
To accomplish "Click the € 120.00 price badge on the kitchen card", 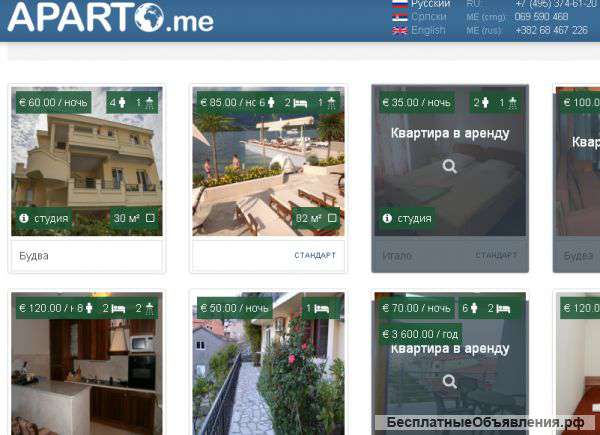I will (x=45, y=308).
